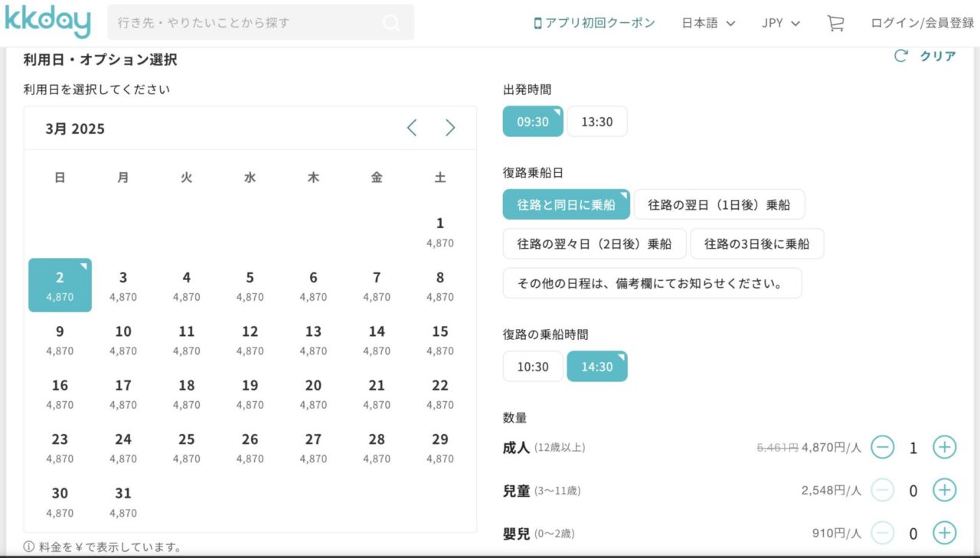The width and height of the screenshot is (980, 558).
Task: Pick March 7 date
Action: [377, 286]
